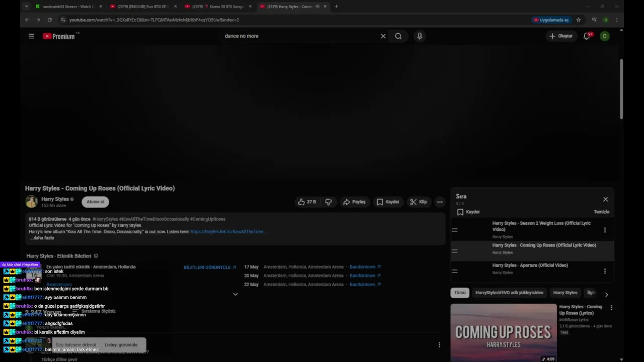Click BİLETLERİ GÖRÜNTÜLE link
The width and height of the screenshot is (644, 362).
[x=210, y=267]
